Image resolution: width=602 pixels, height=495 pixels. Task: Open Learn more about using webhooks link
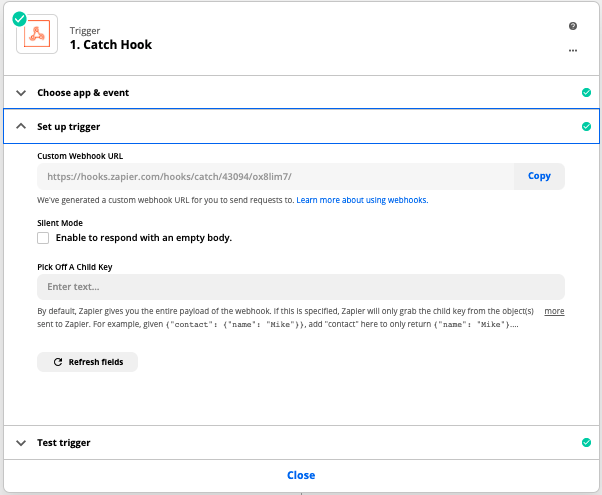tap(362, 200)
